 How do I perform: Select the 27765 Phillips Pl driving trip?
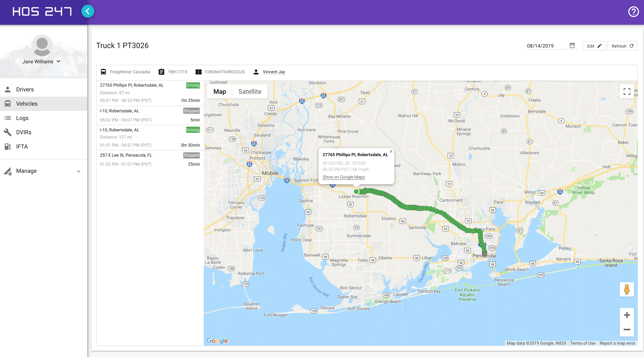150,93
